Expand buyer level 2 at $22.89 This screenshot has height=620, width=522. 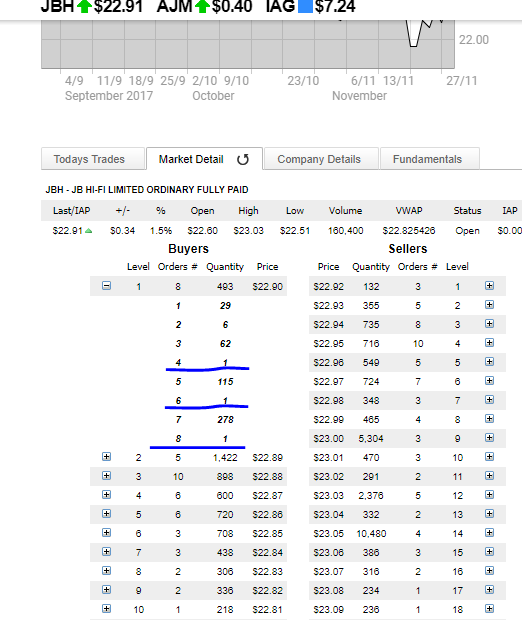[106, 457]
